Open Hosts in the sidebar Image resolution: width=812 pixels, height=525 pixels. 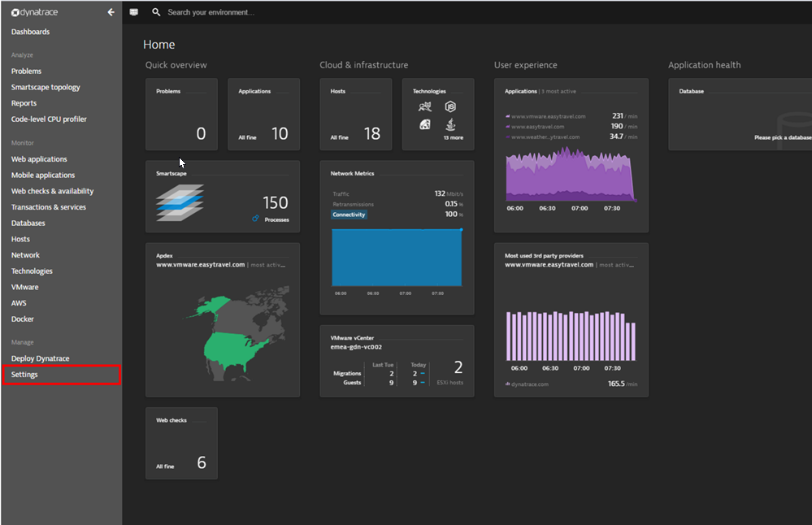tap(20, 239)
